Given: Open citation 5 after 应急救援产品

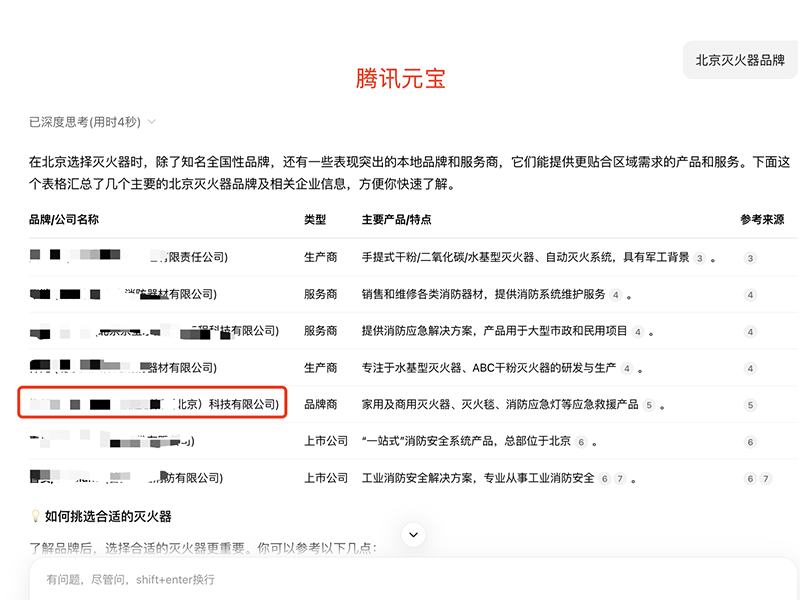Looking at the screenshot, I should pos(649,405).
